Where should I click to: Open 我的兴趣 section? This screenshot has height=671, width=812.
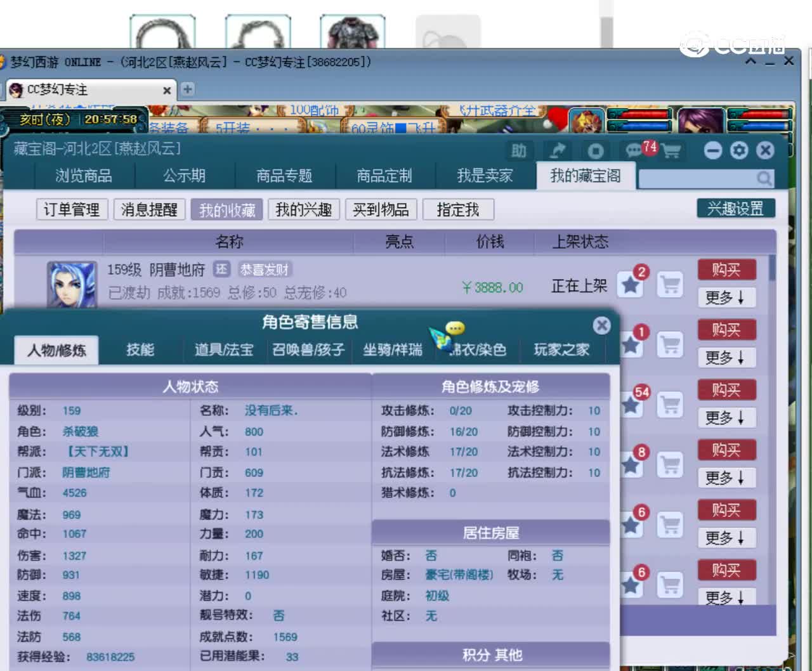pyautogui.click(x=304, y=209)
